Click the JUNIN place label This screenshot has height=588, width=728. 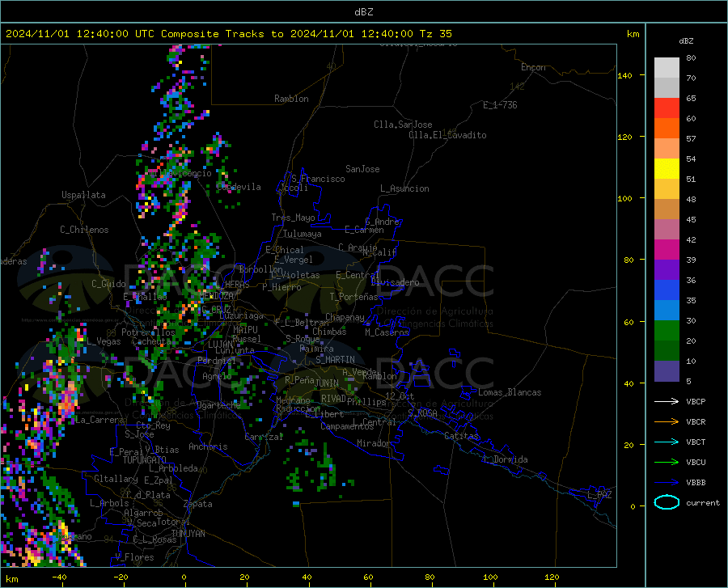tap(327, 383)
